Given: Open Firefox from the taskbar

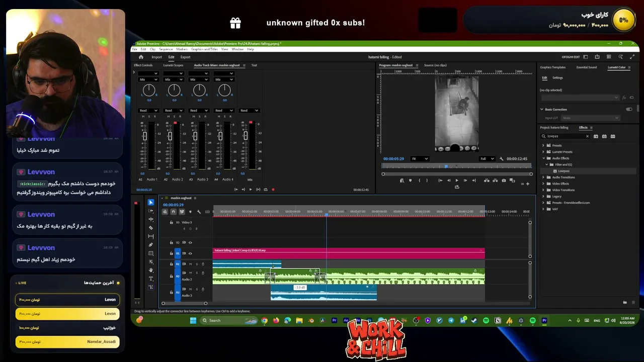Looking at the screenshot, I should click(276, 320).
